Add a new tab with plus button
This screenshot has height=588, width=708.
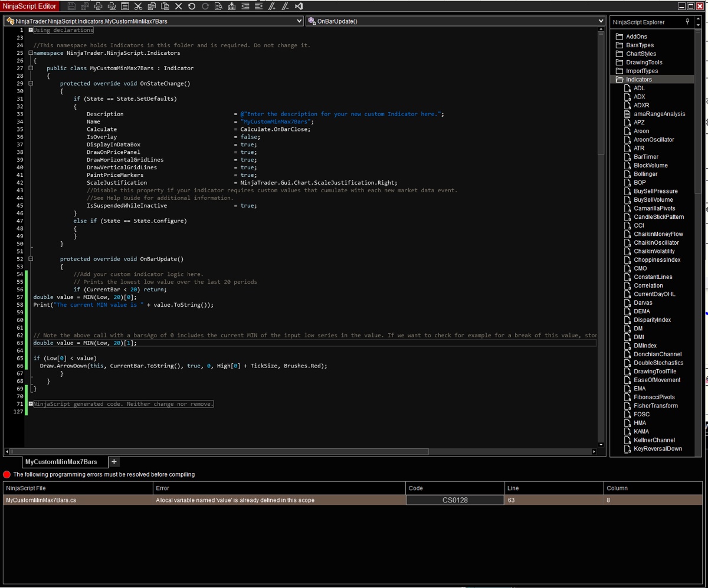(114, 462)
